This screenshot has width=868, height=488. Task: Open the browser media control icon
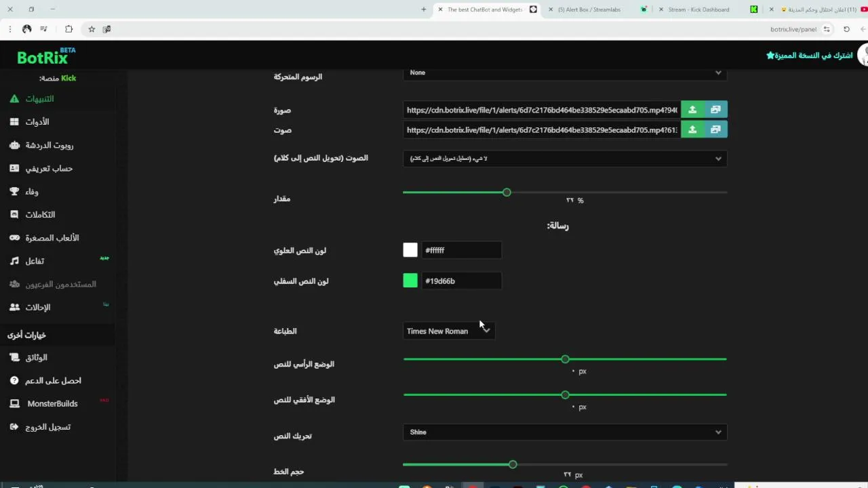click(43, 29)
